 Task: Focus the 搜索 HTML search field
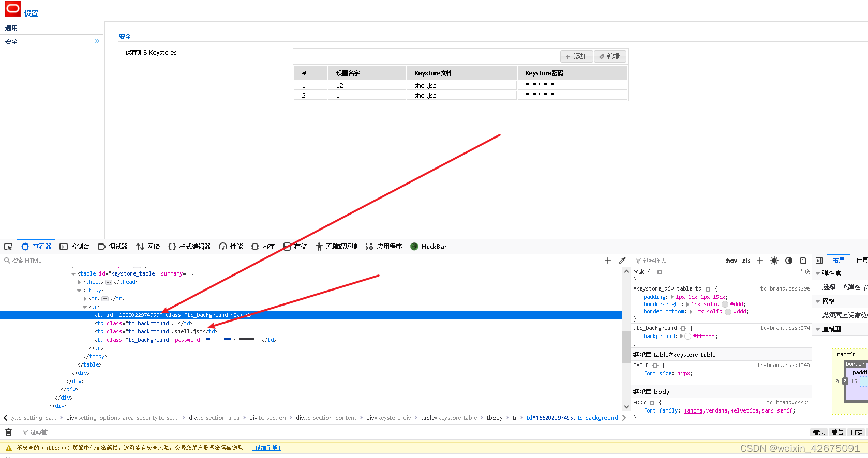(300, 261)
